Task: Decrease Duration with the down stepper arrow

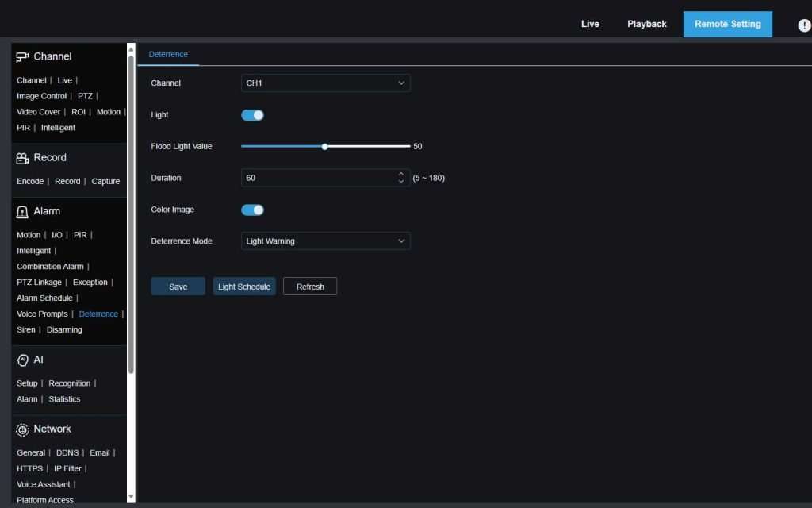Action: point(400,182)
